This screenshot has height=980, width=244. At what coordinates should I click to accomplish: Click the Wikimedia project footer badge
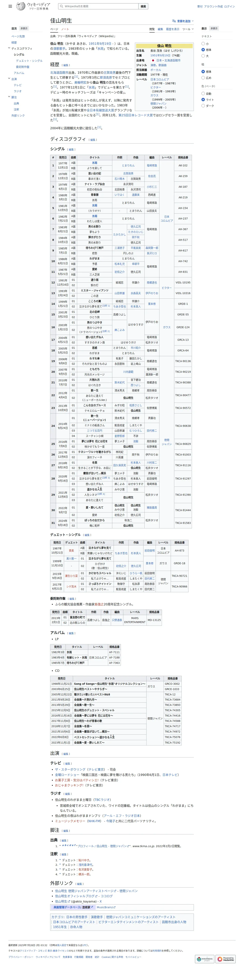(x=204, y=959)
